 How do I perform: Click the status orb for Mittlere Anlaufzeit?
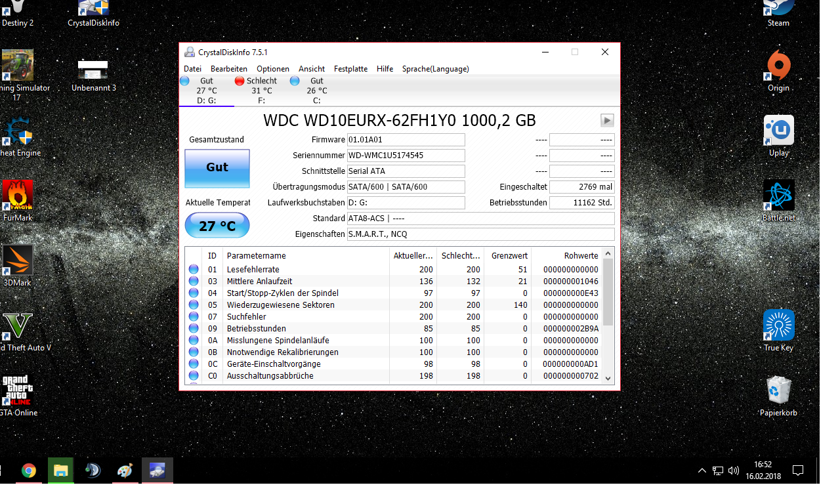[x=194, y=282]
